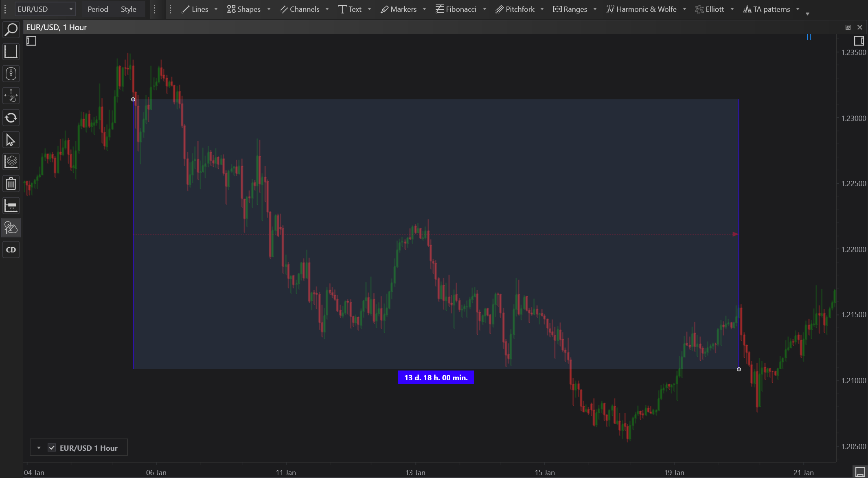
Task: Open the Period menu
Action: 98,9
